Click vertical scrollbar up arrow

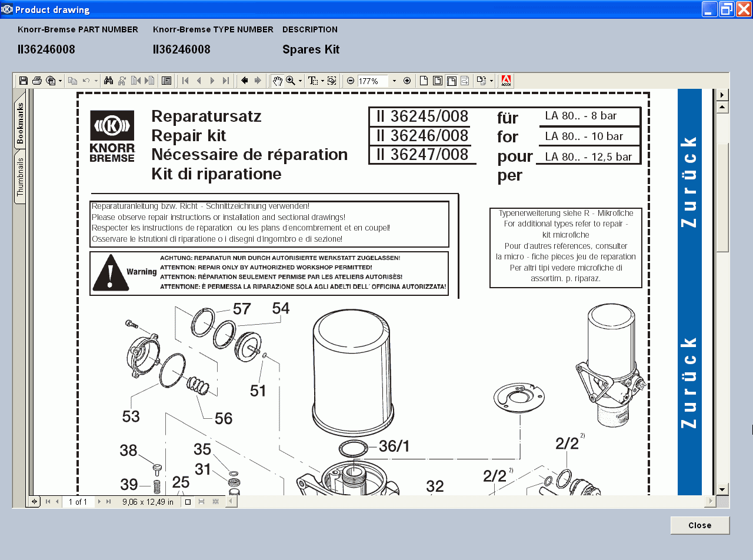(x=722, y=107)
